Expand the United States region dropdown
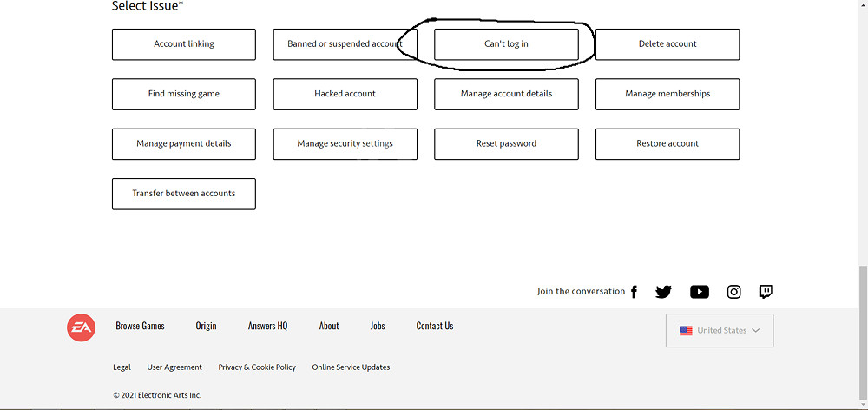 coord(720,330)
